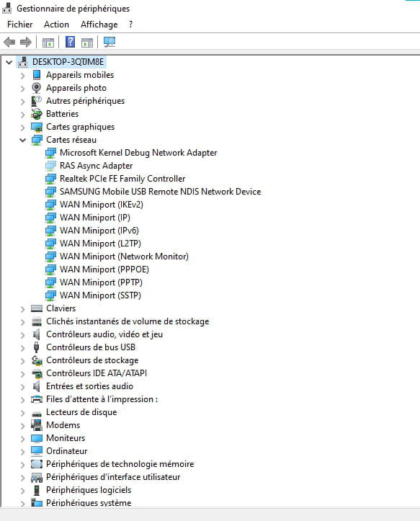Screen dimensions: 420x521
Task: Click the Modems category icon
Action: [x=37, y=425]
